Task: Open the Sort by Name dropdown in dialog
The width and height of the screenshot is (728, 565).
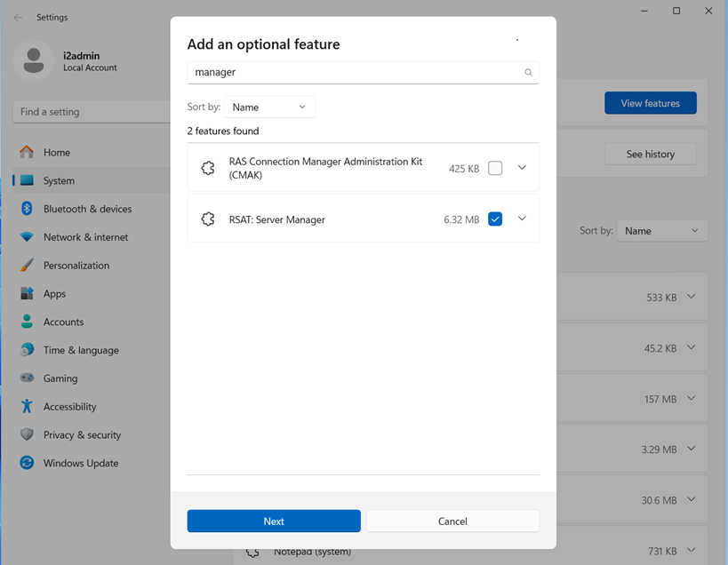Action: 269,107
